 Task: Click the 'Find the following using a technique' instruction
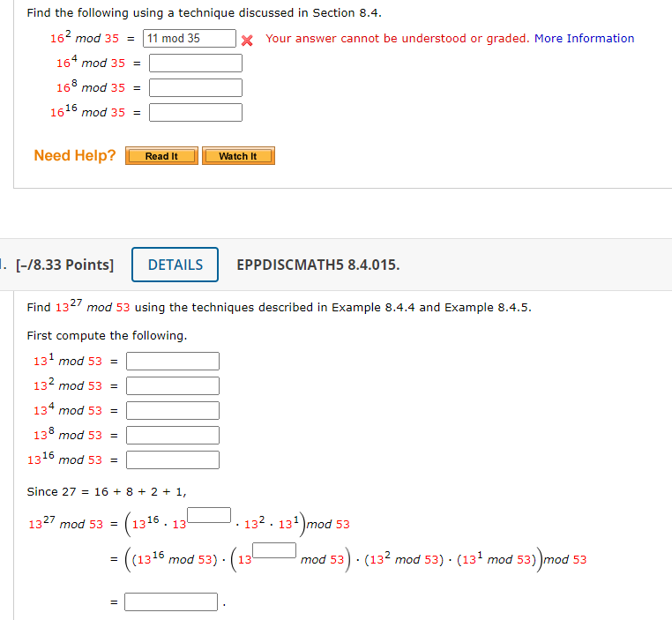(204, 13)
